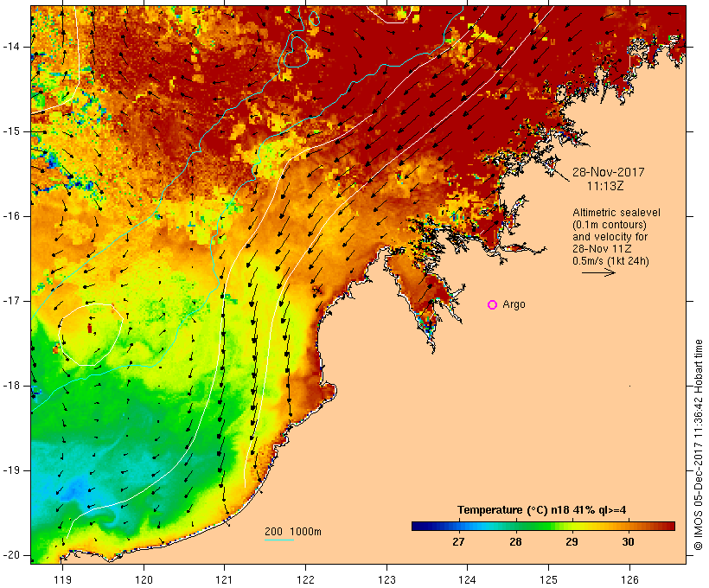
Task: Click longitude axis label '124'
Action: point(467,579)
